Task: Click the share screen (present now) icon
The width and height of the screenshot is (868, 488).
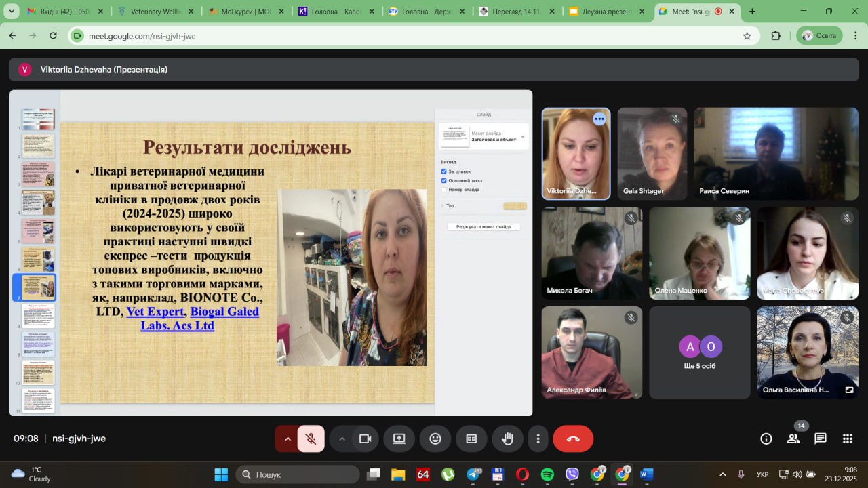Action: (399, 439)
